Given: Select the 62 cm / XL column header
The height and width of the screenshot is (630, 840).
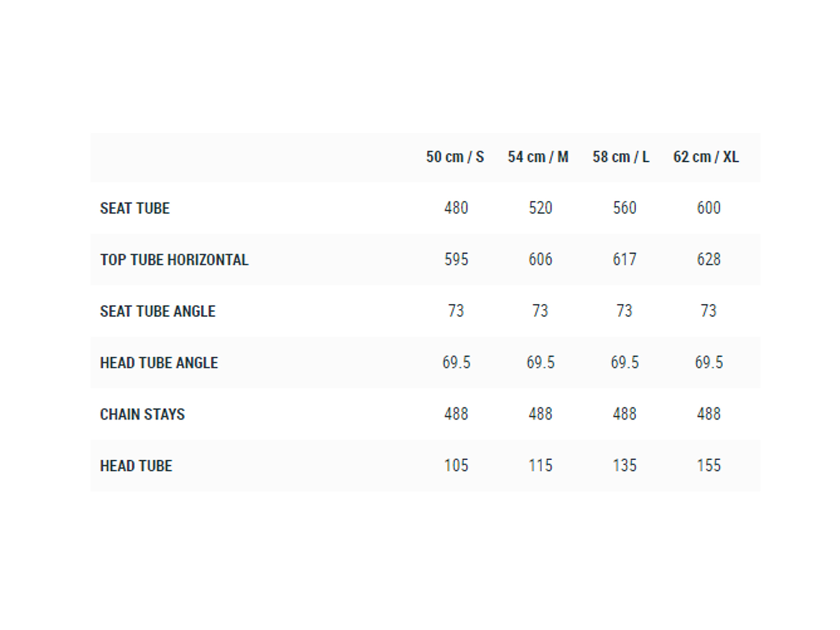Looking at the screenshot, I should tap(706, 157).
